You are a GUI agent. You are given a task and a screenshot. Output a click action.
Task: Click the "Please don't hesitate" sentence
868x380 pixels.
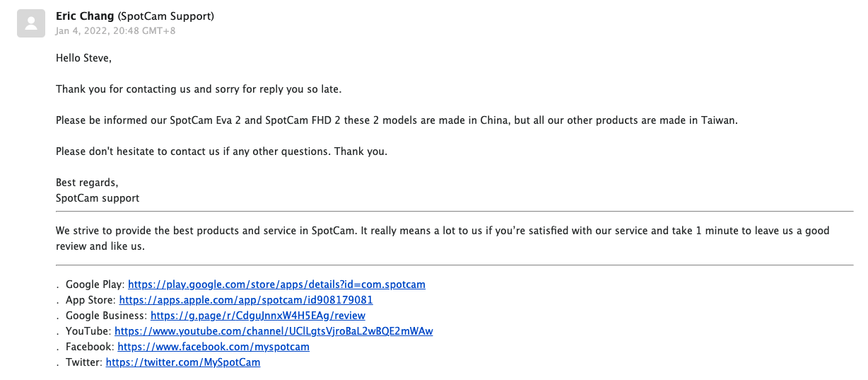coord(221,151)
